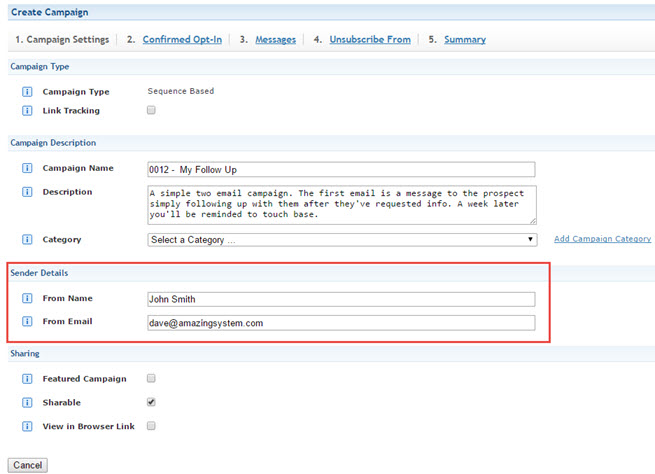Click the Description field info icon
Image resolution: width=655 pixels, height=474 pixels.
(x=27, y=192)
